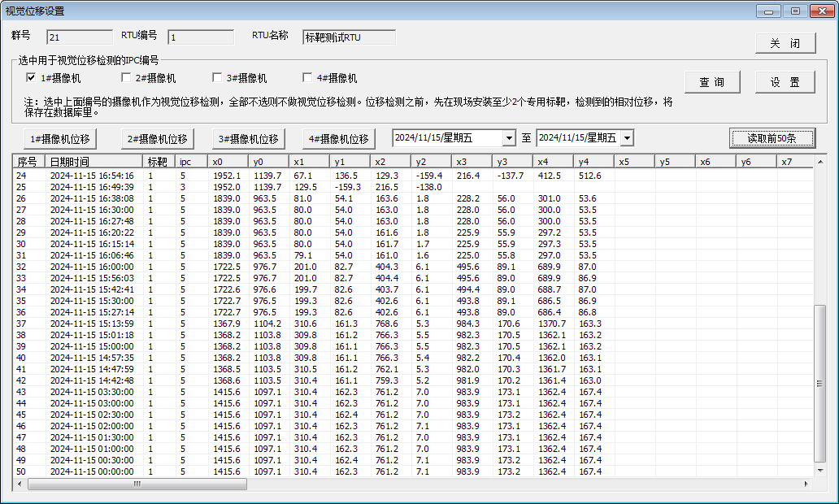
Task: Click the 1#摄像机位移 button
Action: [x=59, y=138]
